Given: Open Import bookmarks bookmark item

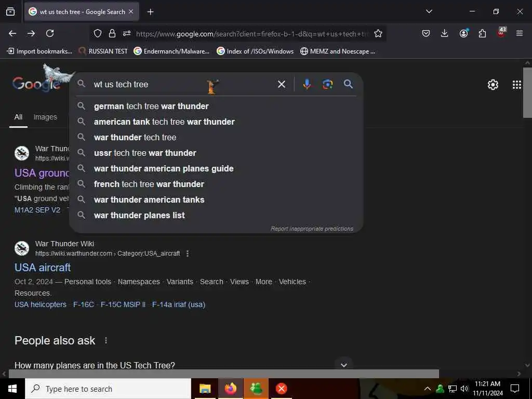Looking at the screenshot, I should click(39, 51).
